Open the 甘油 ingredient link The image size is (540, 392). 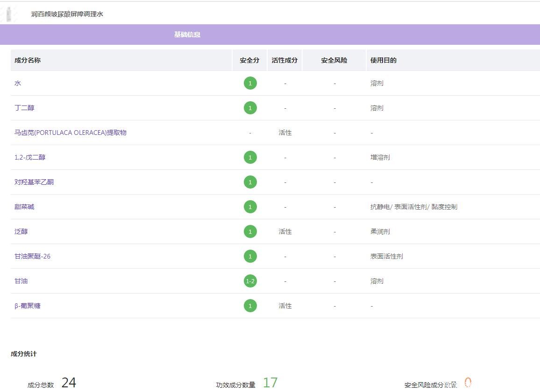tap(21, 281)
